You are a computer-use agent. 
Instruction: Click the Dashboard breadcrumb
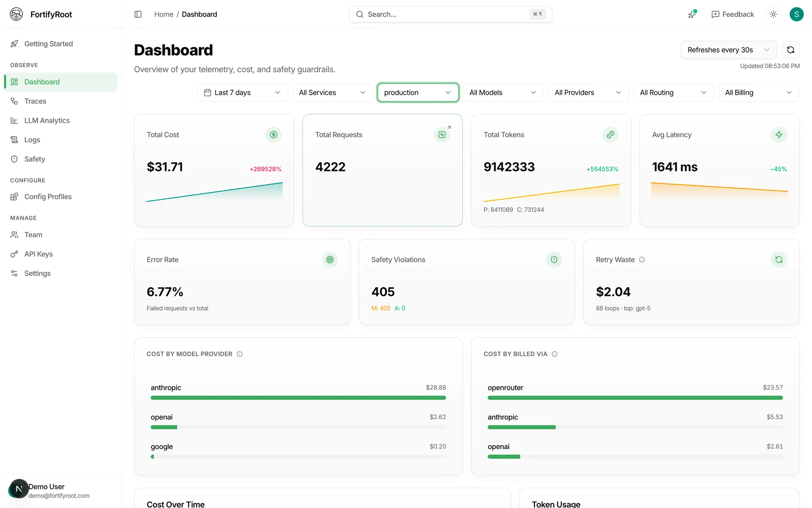(199, 14)
